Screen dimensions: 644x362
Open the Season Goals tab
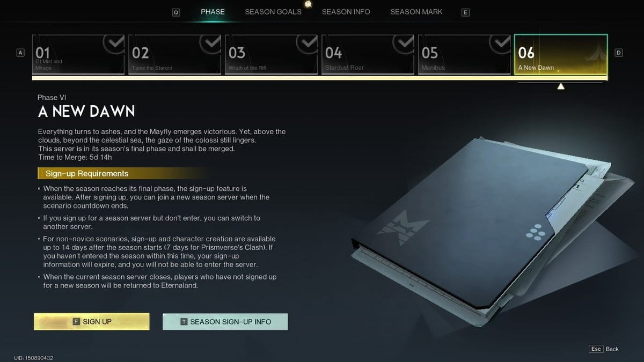point(273,12)
